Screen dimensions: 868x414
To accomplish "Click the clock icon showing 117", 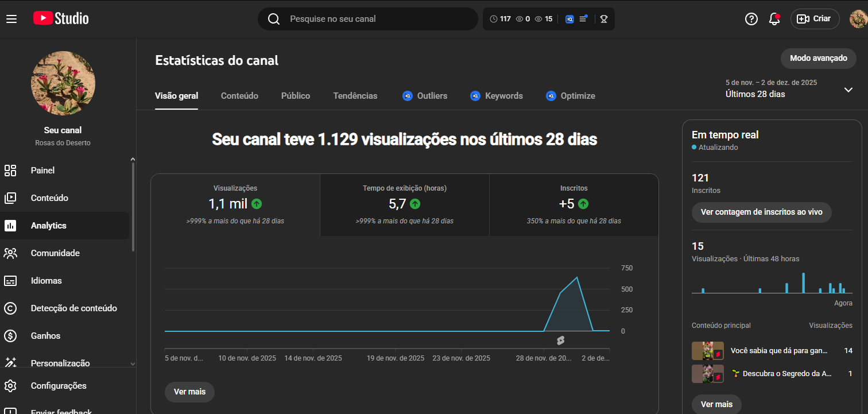I will coord(494,19).
